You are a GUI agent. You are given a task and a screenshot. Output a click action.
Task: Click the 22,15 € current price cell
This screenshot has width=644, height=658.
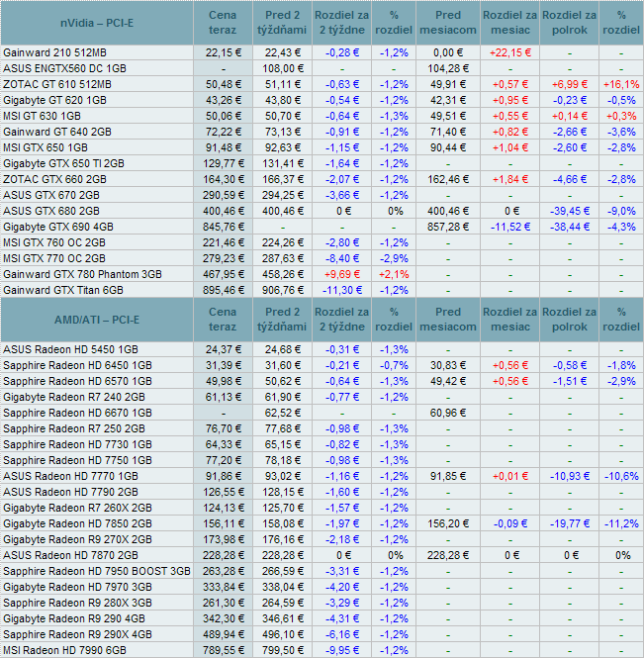pos(224,52)
